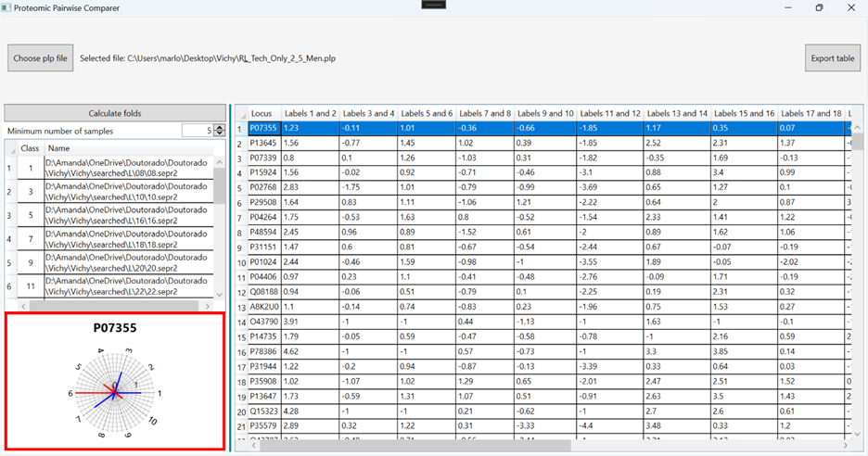This screenshot has height=456, width=868.
Task: Increase the minimum number of samples
Action: [x=220, y=127]
